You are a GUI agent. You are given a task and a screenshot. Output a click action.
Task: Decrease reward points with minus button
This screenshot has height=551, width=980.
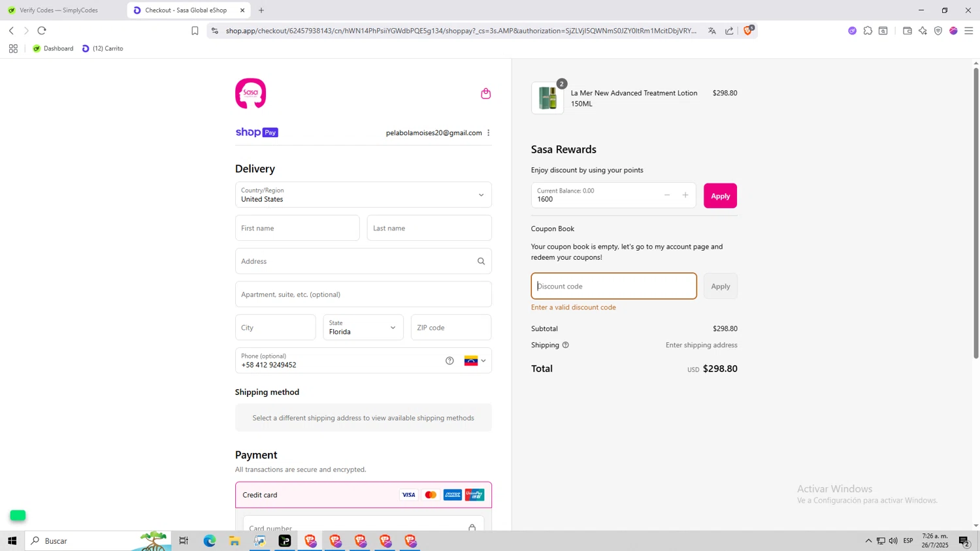[x=667, y=195]
